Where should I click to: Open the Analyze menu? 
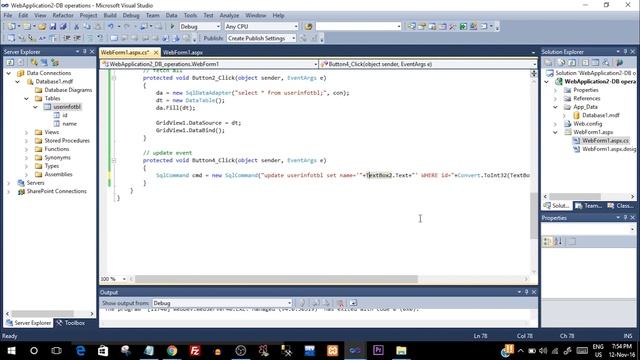pyautogui.click(x=229, y=16)
